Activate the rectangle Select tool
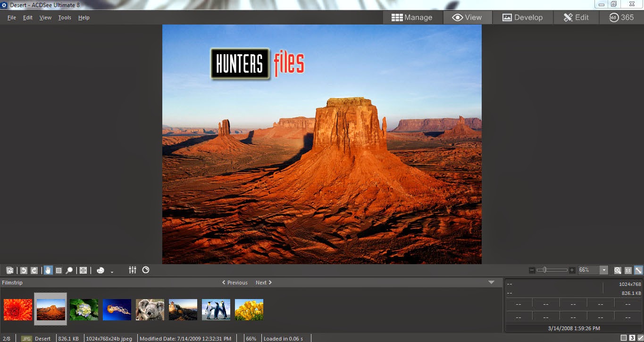The width and height of the screenshot is (644, 342). pyautogui.click(x=59, y=270)
